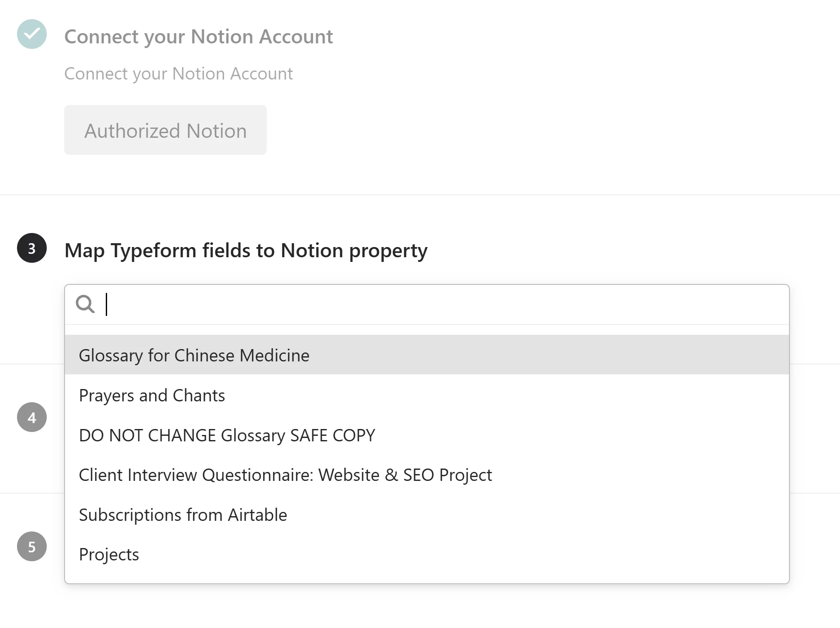
Task: Choose Subscriptions from Airtable entry
Action: click(x=183, y=515)
